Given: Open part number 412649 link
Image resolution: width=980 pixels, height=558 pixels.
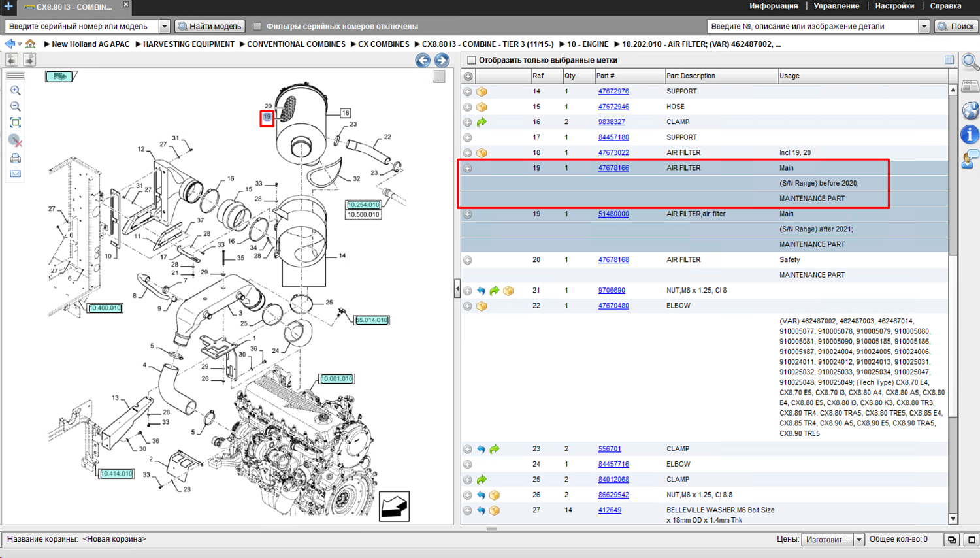Looking at the screenshot, I should (x=610, y=510).
